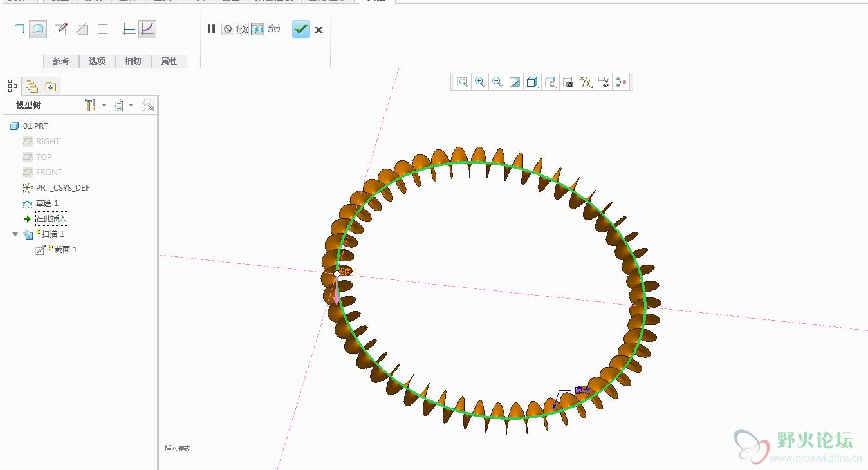
Task: Open the view manager camera icon
Action: pos(568,82)
